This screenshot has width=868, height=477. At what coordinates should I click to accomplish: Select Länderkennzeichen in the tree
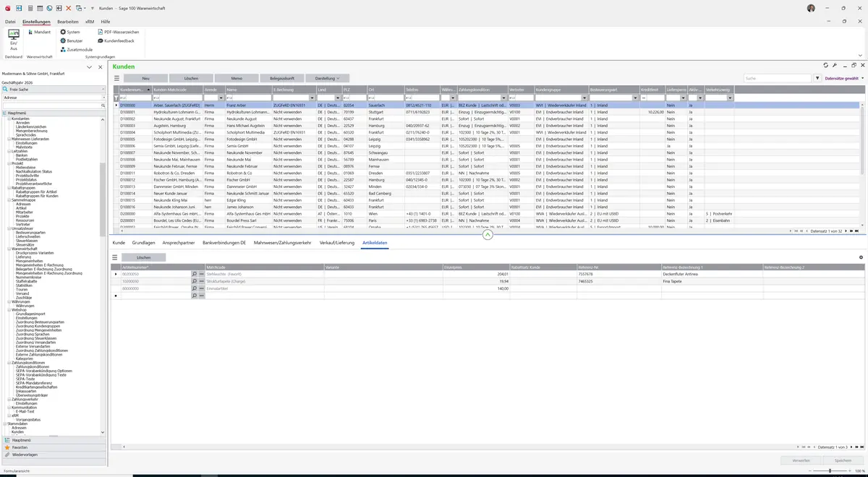(32, 126)
